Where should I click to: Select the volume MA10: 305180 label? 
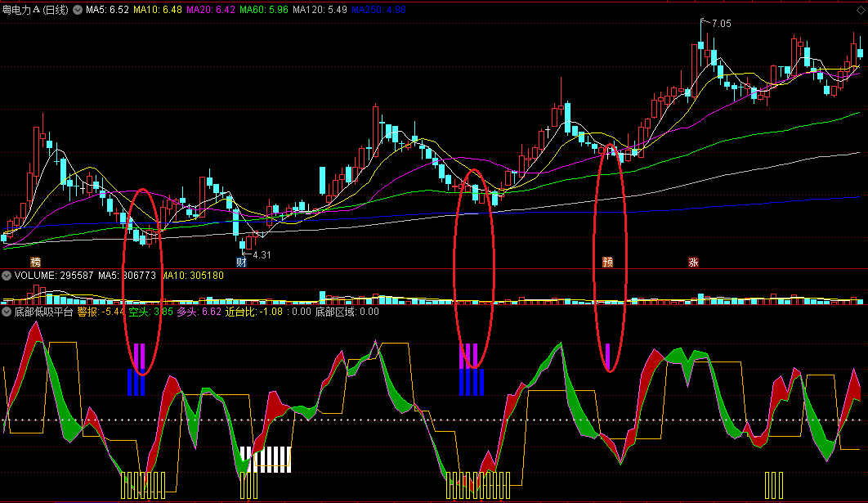click(x=192, y=276)
